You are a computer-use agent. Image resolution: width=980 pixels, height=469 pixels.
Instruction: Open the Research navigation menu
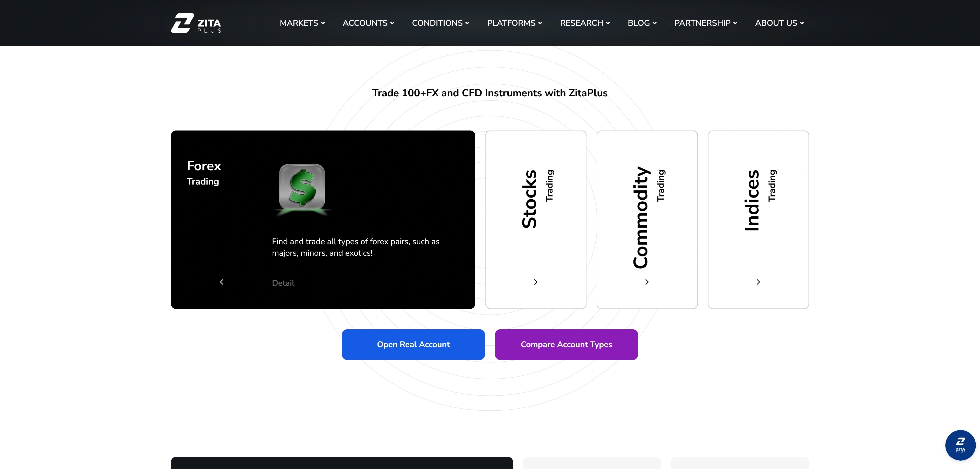click(x=585, y=23)
